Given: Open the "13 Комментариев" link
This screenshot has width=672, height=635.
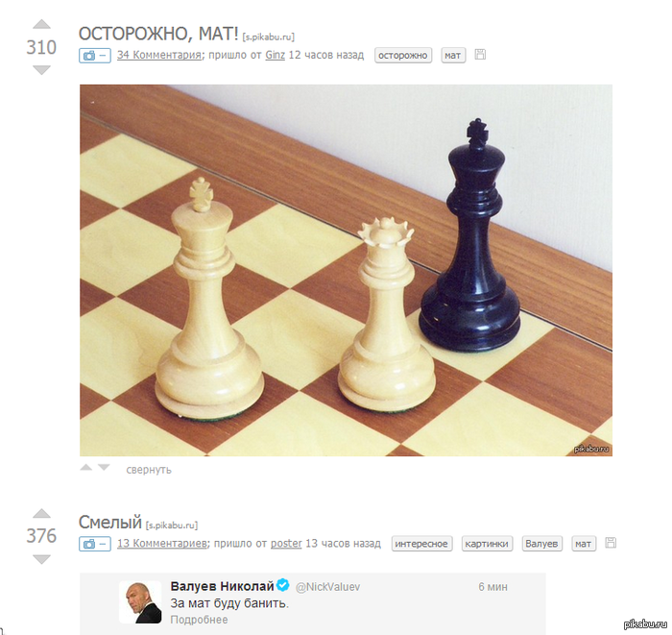Looking at the screenshot, I should click(162, 543).
